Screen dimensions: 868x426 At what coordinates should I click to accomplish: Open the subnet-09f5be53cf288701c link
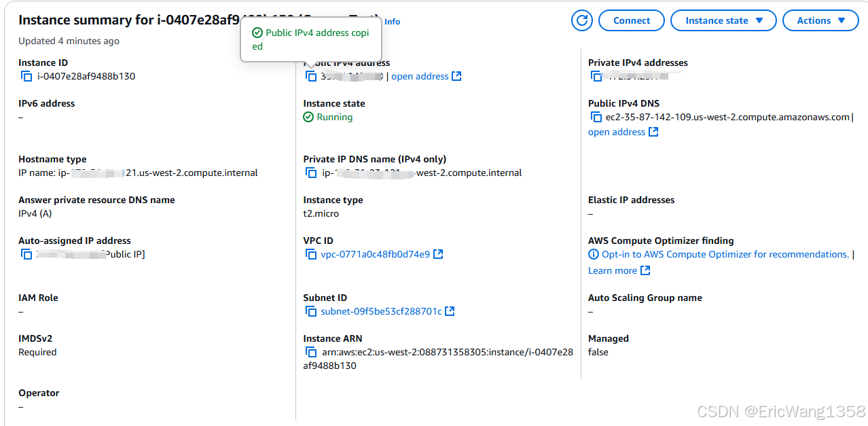[382, 311]
